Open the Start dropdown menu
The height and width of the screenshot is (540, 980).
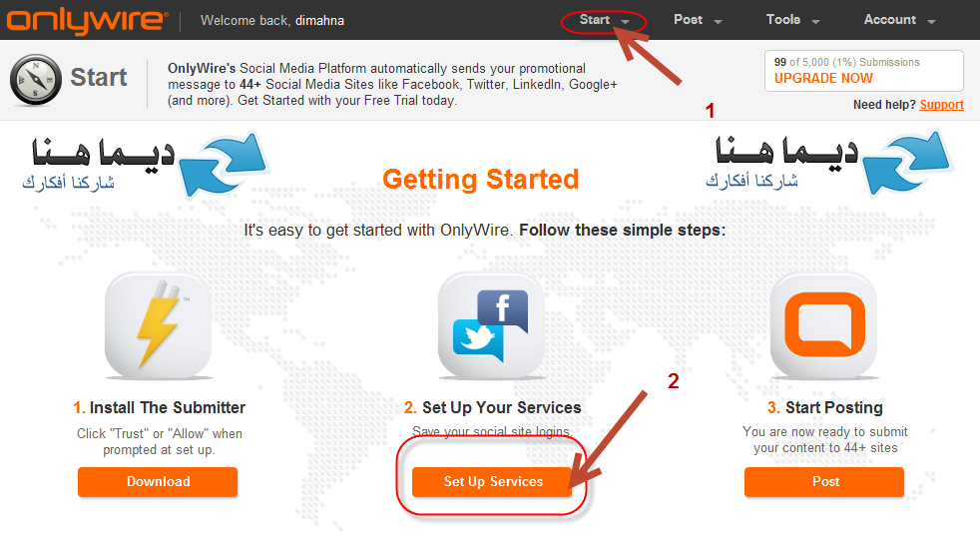click(604, 20)
